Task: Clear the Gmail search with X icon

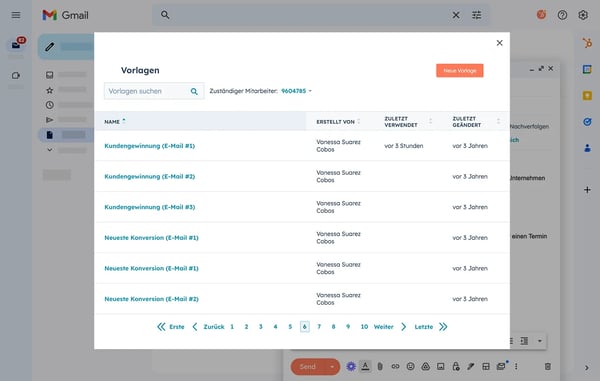Action: [456, 15]
